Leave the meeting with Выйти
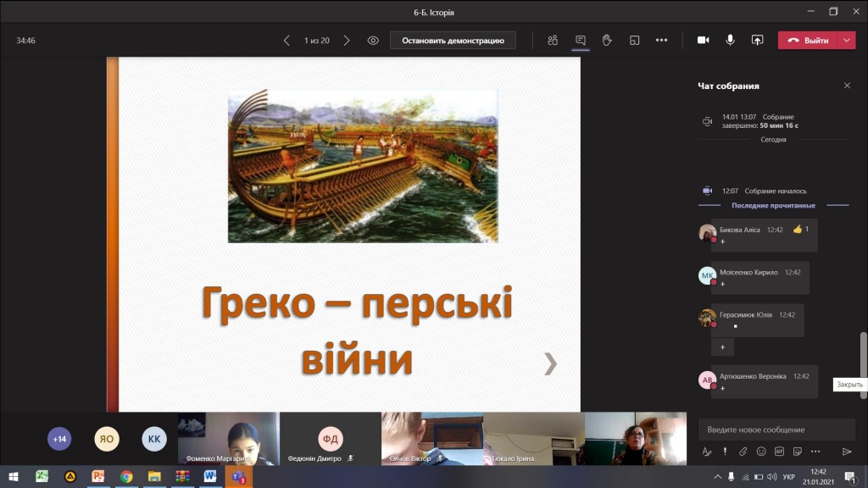 click(x=809, y=41)
